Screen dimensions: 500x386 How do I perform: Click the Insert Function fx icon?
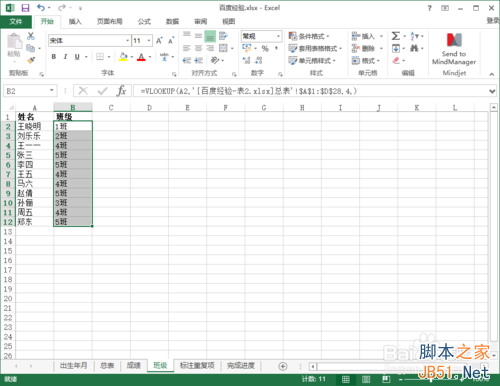(122, 91)
